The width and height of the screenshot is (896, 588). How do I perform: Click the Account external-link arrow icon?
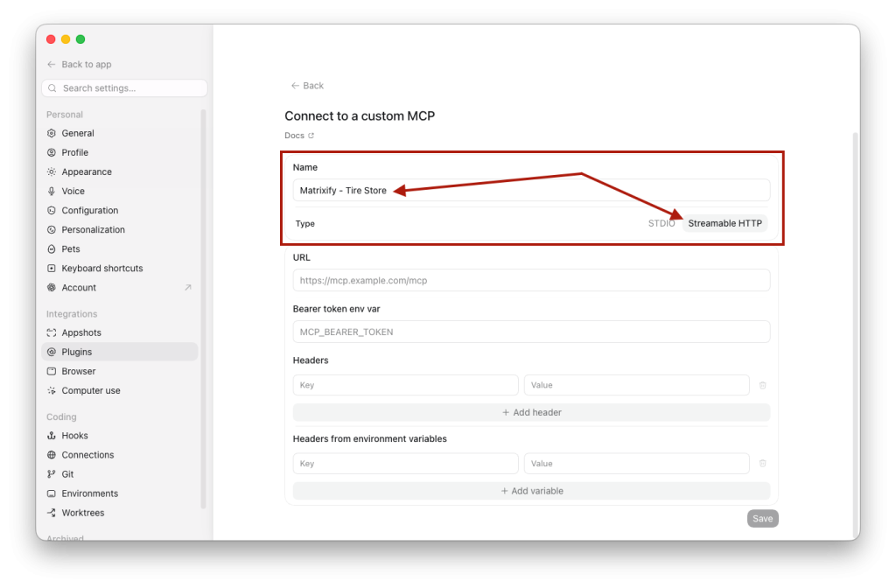coord(188,287)
